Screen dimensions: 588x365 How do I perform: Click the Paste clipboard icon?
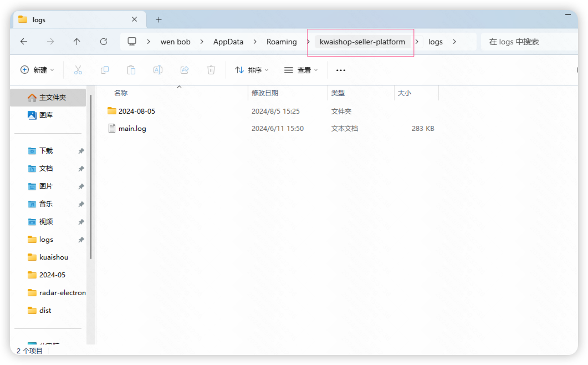(131, 70)
